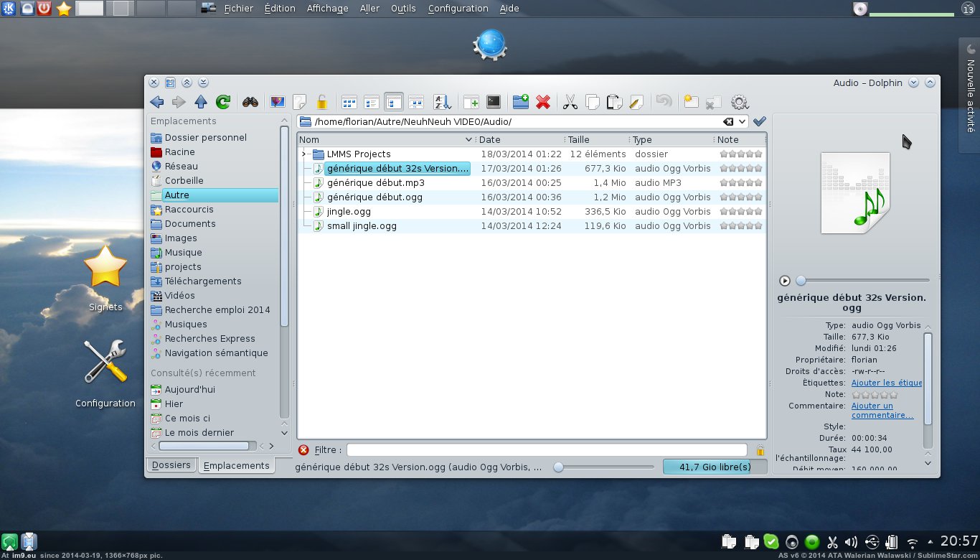
Task: Switch to the Dossiers tab
Action: pyautogui.click(x=171, y=465)
